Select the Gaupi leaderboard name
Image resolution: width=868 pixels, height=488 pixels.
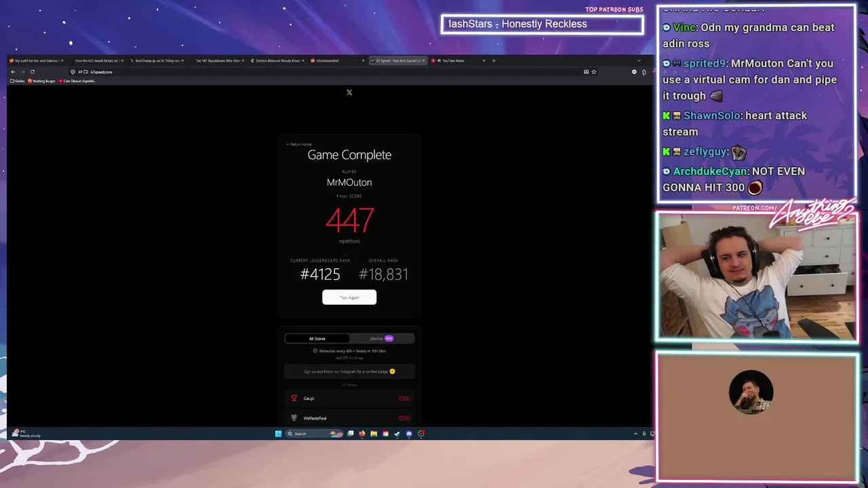pos(309,399)
